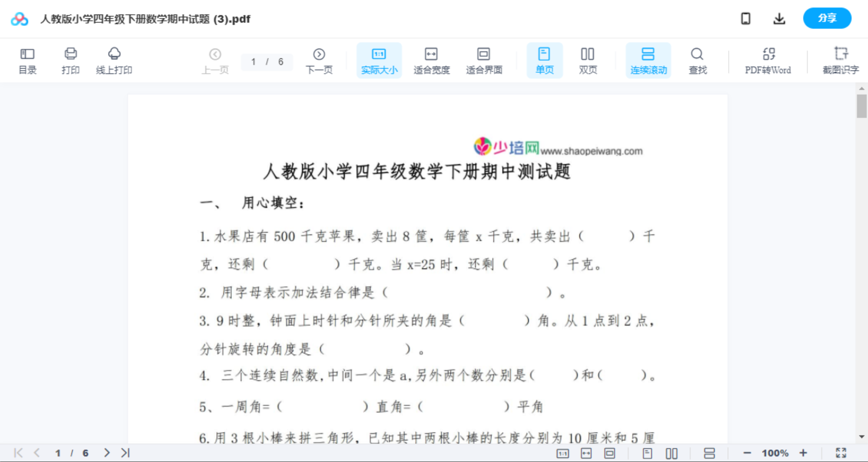
Task: Click the download icon in the header
Action: point(779,18)
